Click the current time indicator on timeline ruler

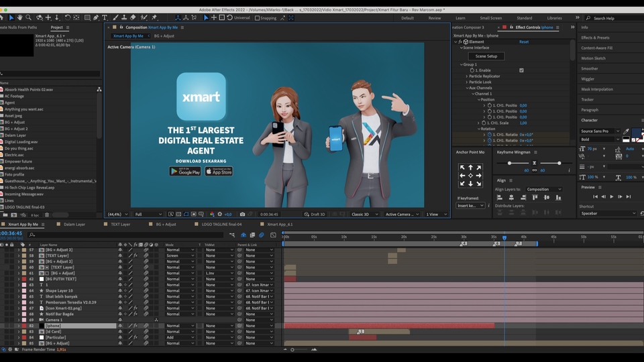[x=504, y=237]
